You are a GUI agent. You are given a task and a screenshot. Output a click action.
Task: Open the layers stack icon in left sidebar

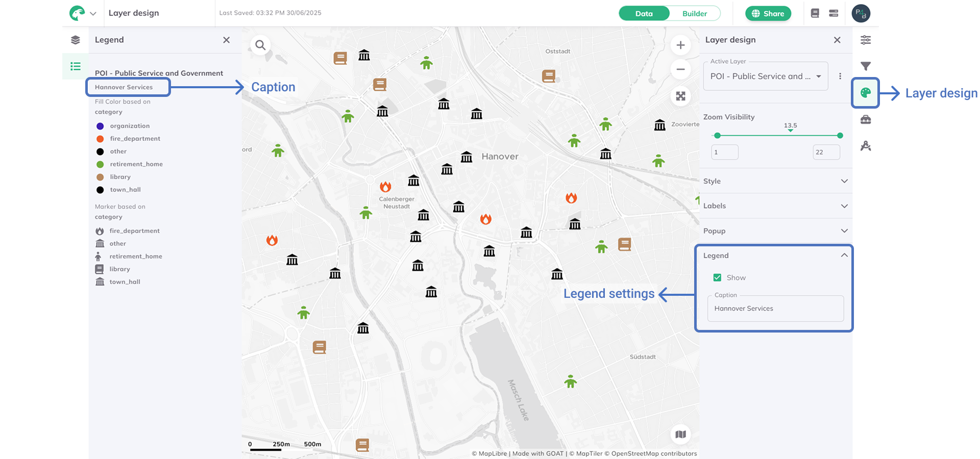(x=76, y=40)
